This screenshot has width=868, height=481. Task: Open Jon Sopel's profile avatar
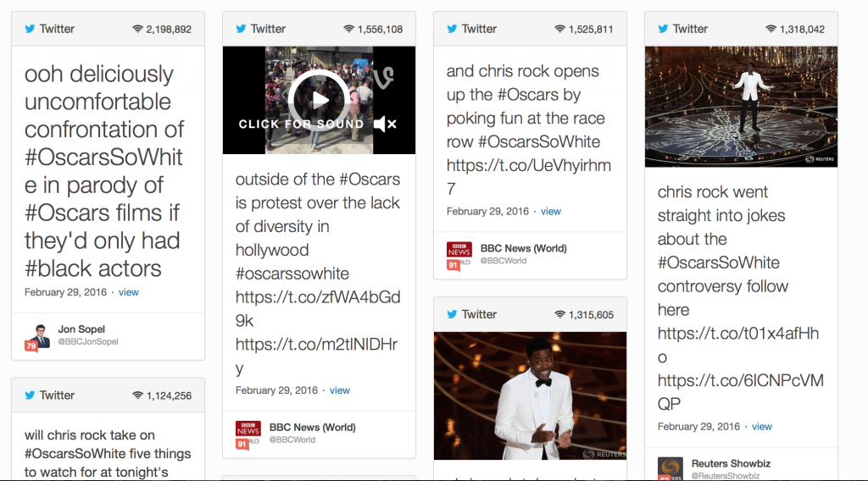pyautogui.click(x=41, y=334)
